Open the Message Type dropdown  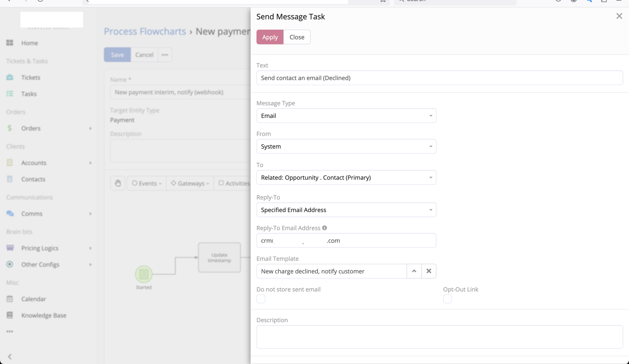(x=346, y=116)
